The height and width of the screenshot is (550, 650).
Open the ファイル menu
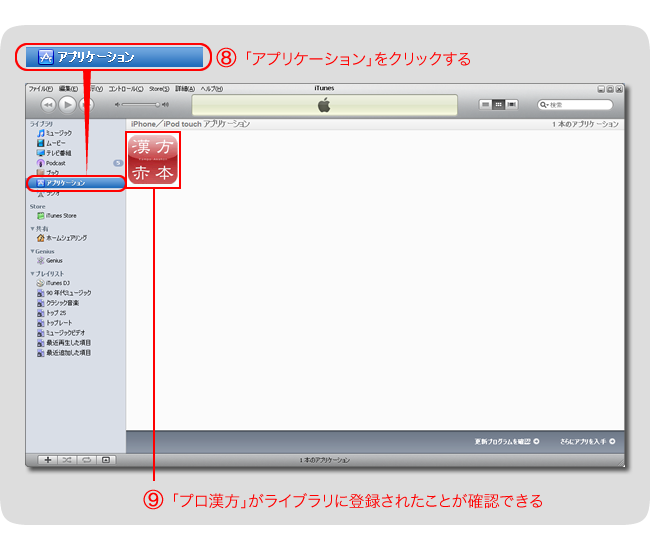click(40, 88)
